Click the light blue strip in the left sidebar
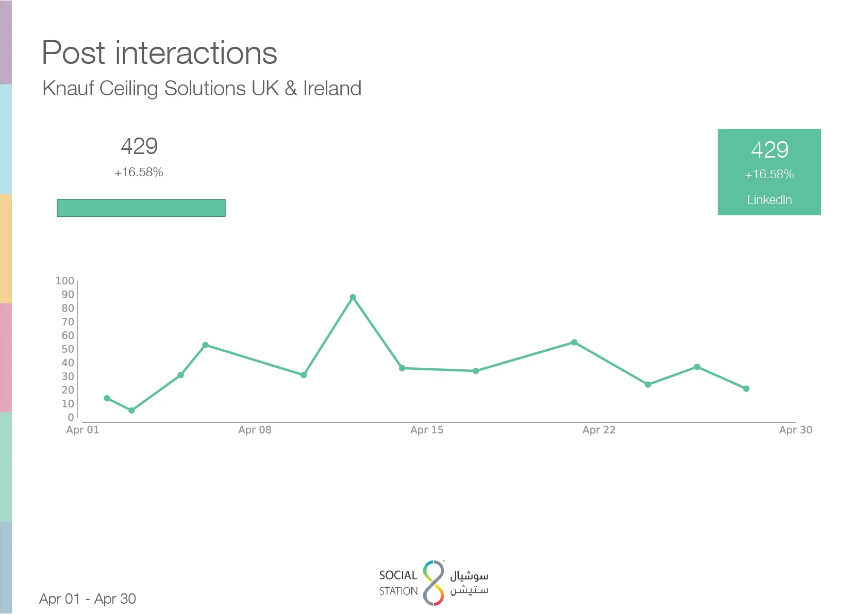 pos(6,139)
